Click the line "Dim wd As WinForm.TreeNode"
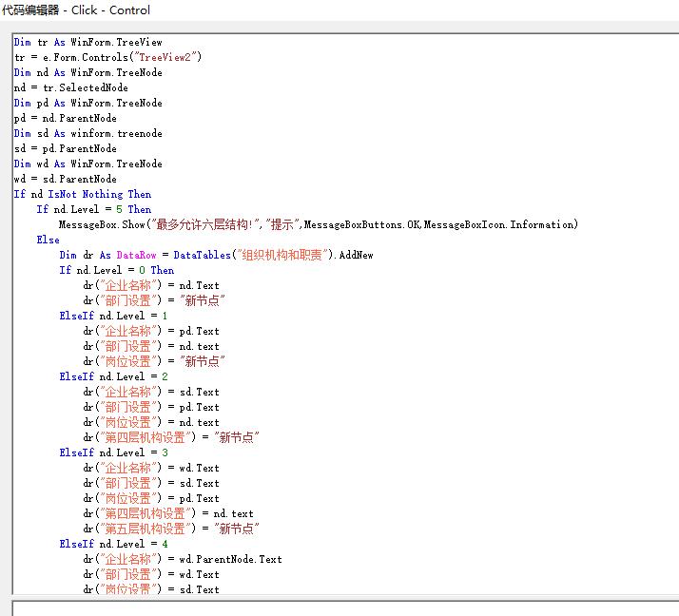The image size is (679, 616). [x=87, y=164]
